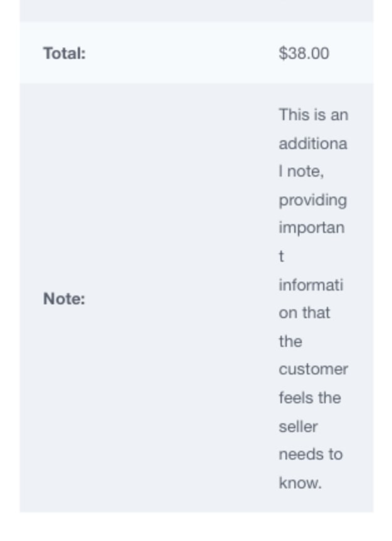Click the 'on that' text line
Viewport: 392px width, 541px height.
pos(304,313)
